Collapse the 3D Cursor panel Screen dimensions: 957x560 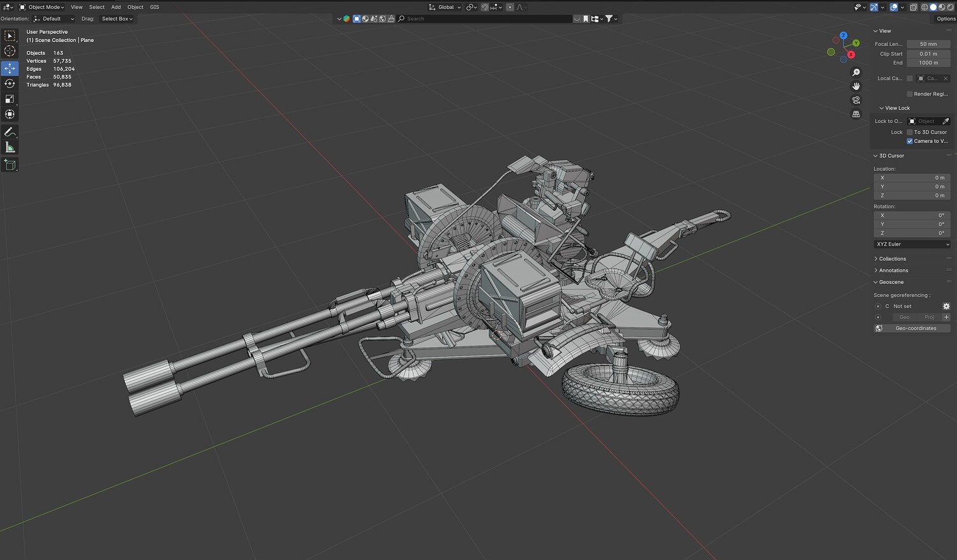(889, 156)
